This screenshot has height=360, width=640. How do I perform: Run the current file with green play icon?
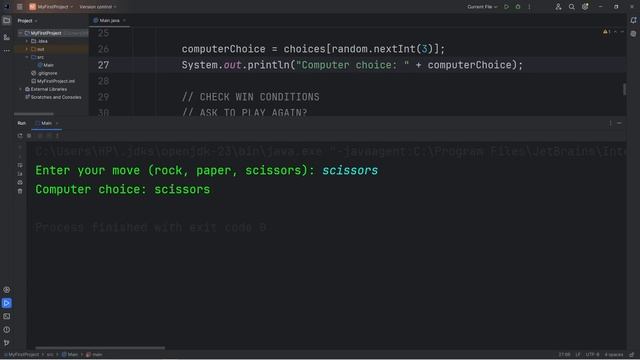pyautogui.click(x=507, y=7)
